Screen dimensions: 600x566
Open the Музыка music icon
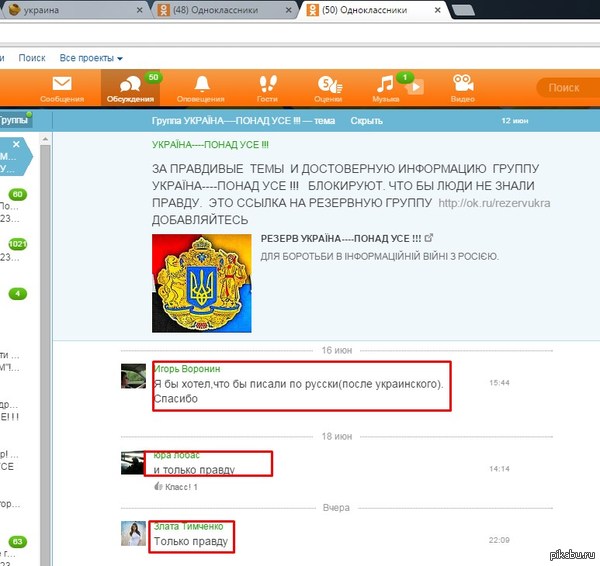(385, 88)
